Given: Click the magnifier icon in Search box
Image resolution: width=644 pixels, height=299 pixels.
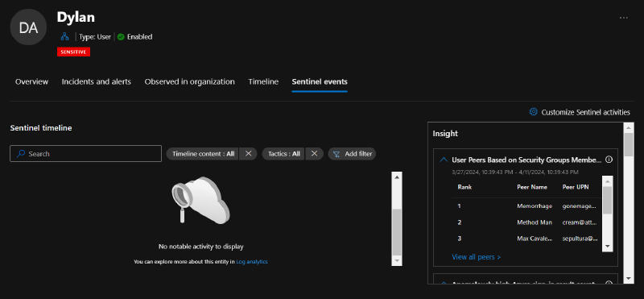Looking at the screenshot, I should pyautogui.click(x=21, y=154).
